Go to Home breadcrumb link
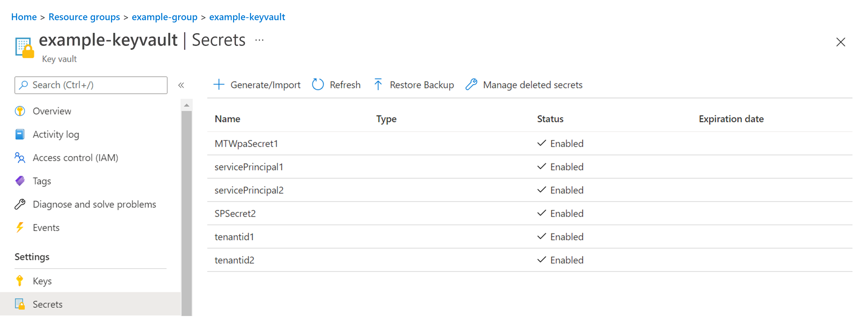The height and width of the screenshot is (331, 868). tap(24, 17)
